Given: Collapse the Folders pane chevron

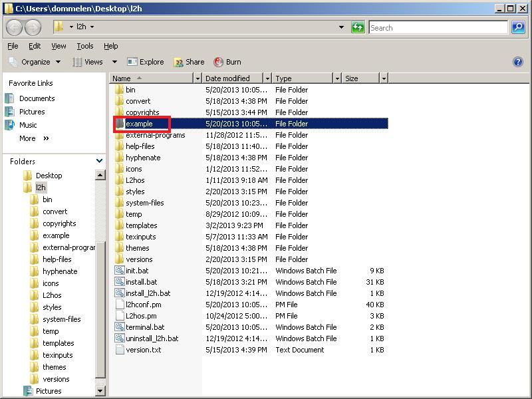Looking at the screenshot, I should click(99, 161).
